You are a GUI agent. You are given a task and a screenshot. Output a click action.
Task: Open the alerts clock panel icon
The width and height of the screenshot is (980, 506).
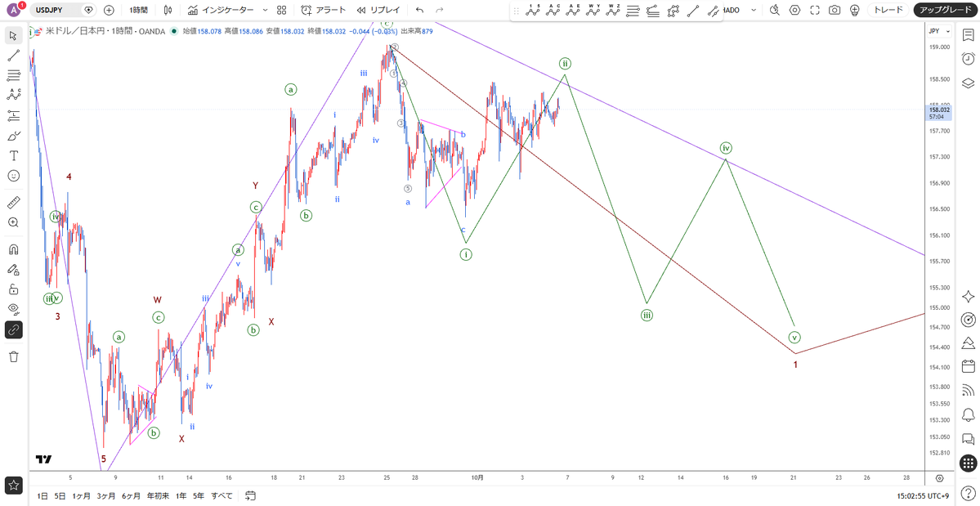[968, 59]
